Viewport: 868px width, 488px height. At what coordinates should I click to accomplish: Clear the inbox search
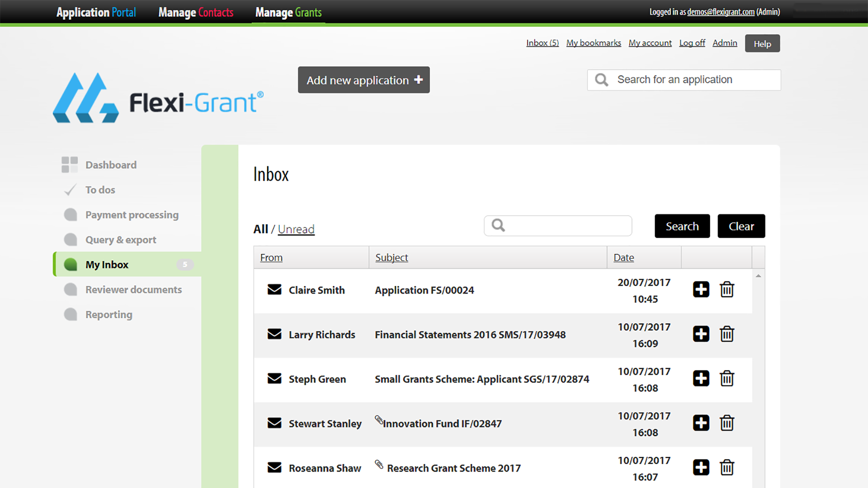pyautogui.click(x=741, y=226)
